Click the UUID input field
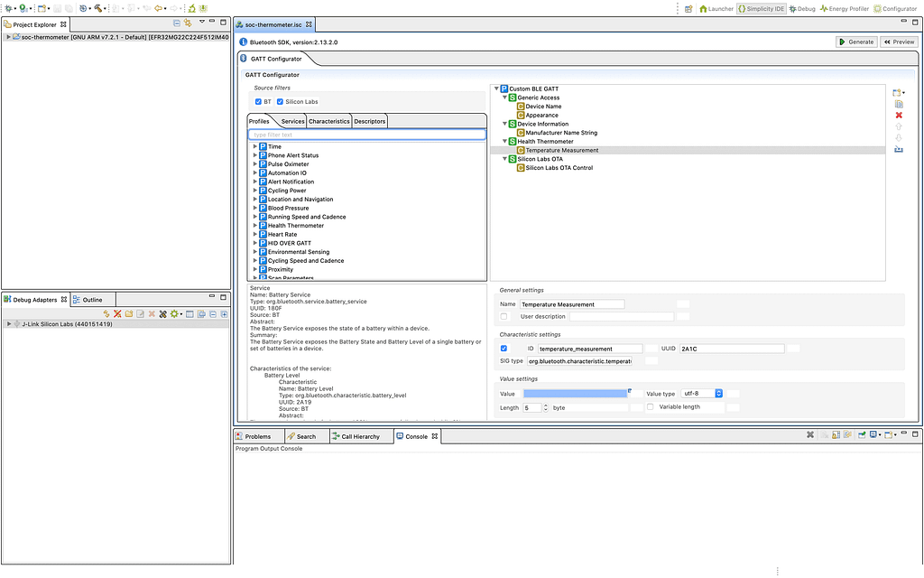Screen dimensions: 924x578 tap(732, 349)
